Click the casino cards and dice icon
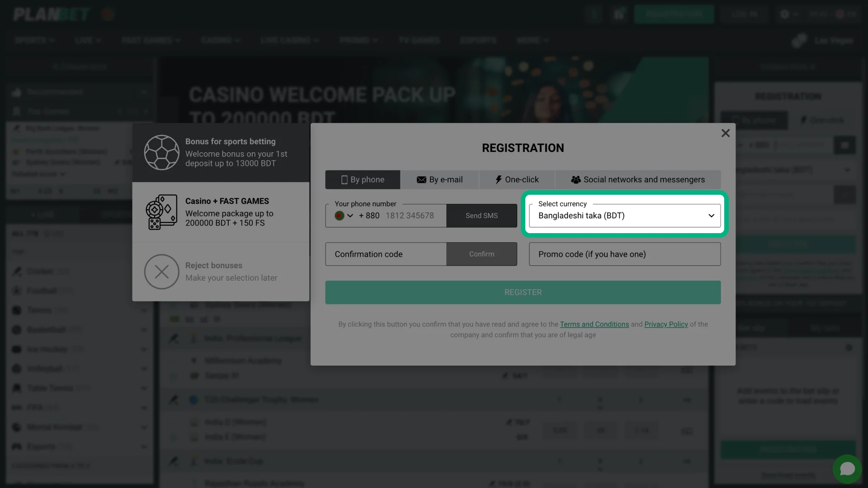 [161, 212]
